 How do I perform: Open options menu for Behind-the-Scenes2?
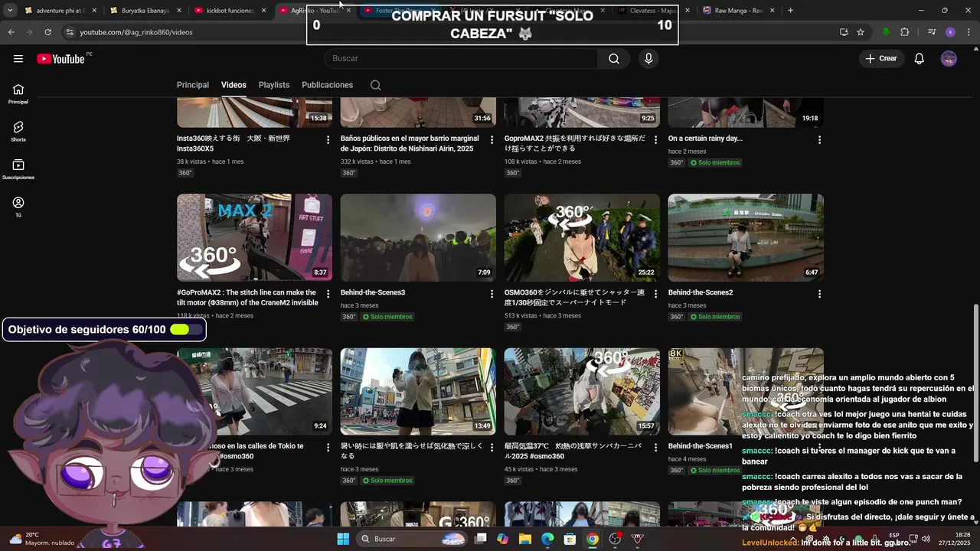(x=819, y=294)
